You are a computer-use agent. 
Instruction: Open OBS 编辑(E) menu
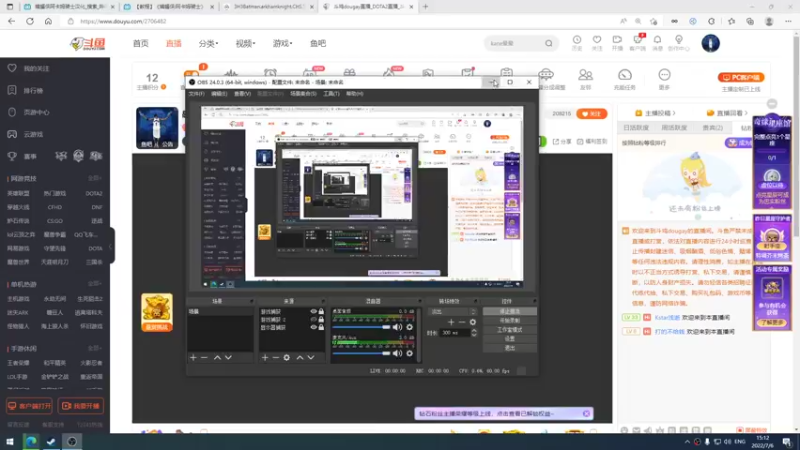(219, 94)
